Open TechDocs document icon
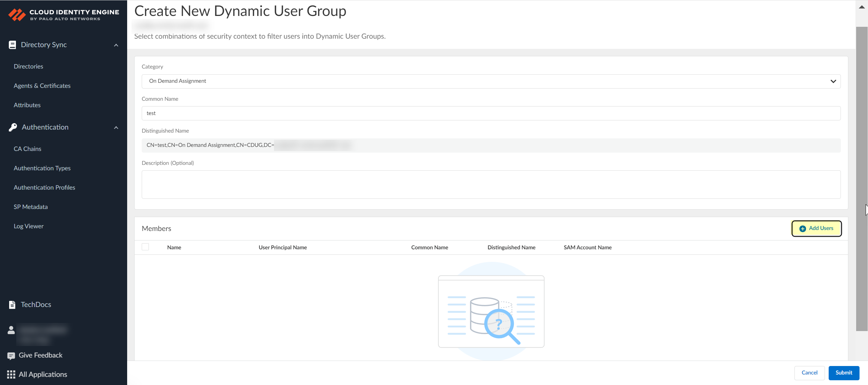The image size is (868, 385). 12,305
